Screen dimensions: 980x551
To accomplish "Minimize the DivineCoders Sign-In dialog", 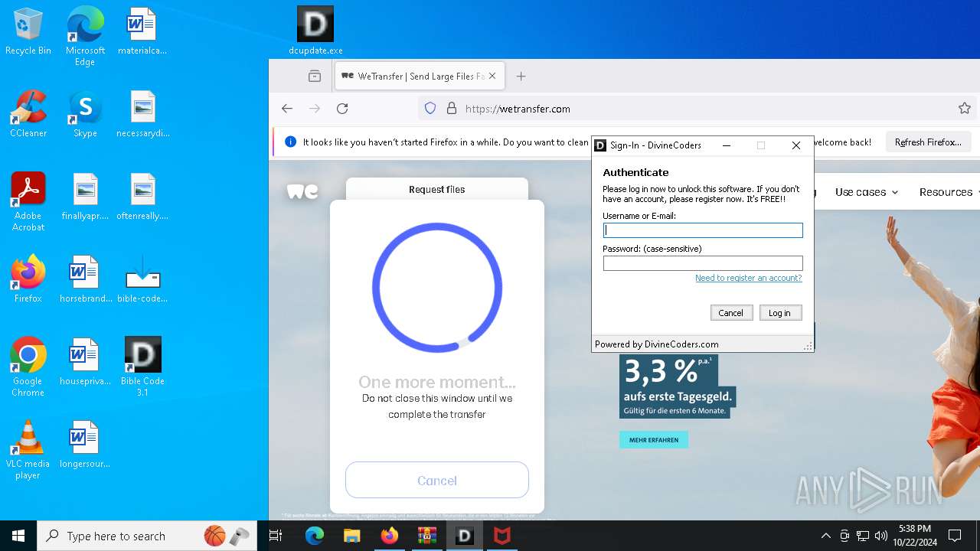I will click(x=727, y=145).
